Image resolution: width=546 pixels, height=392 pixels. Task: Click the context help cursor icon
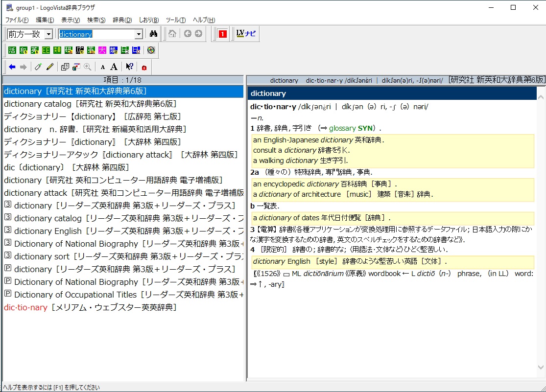[130, 67]
